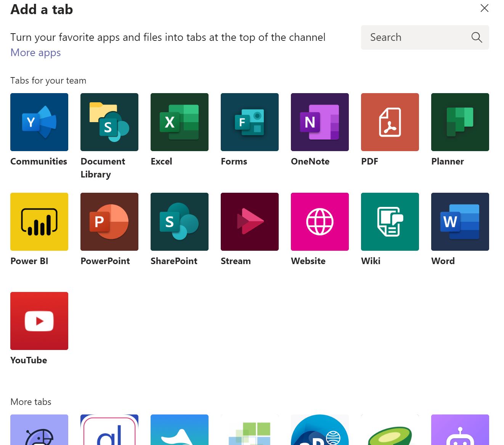
Task: Click the OneNote label text
Action: point(310,161)
